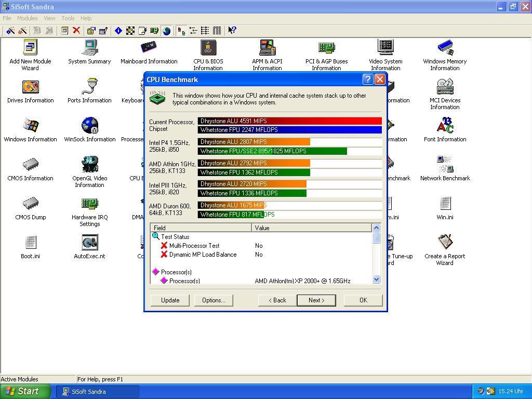
Task: Open the System Summary module icon
Action: point(89,48)
